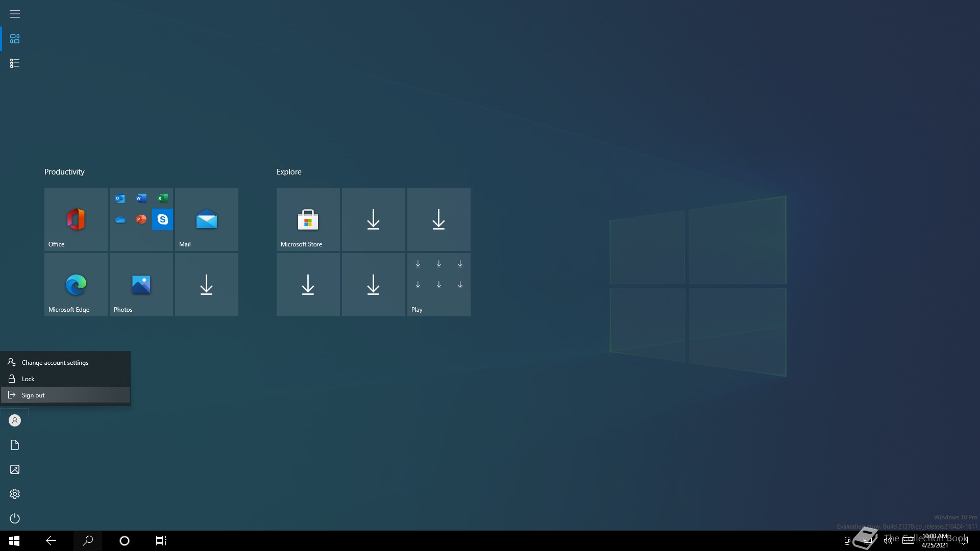Open the touch keyboard tray icon
Viewport: 980px width, 551px height.
click(x=909, y=541)
